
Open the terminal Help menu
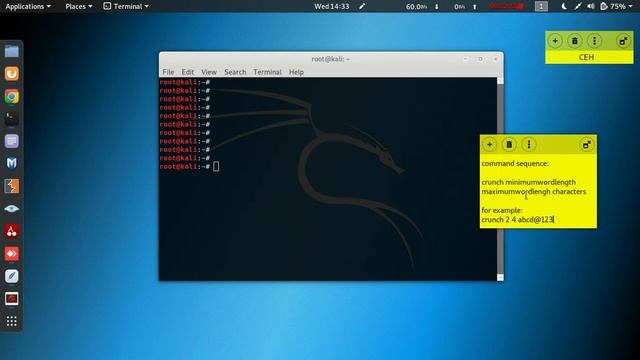296,72
